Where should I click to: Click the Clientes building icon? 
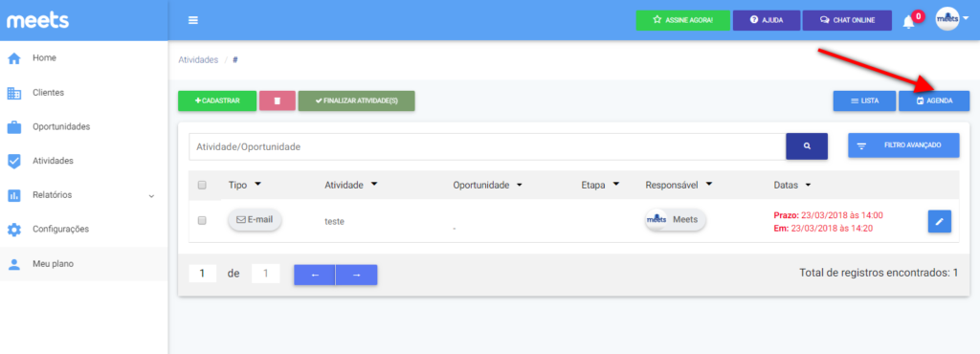point(13,94)
